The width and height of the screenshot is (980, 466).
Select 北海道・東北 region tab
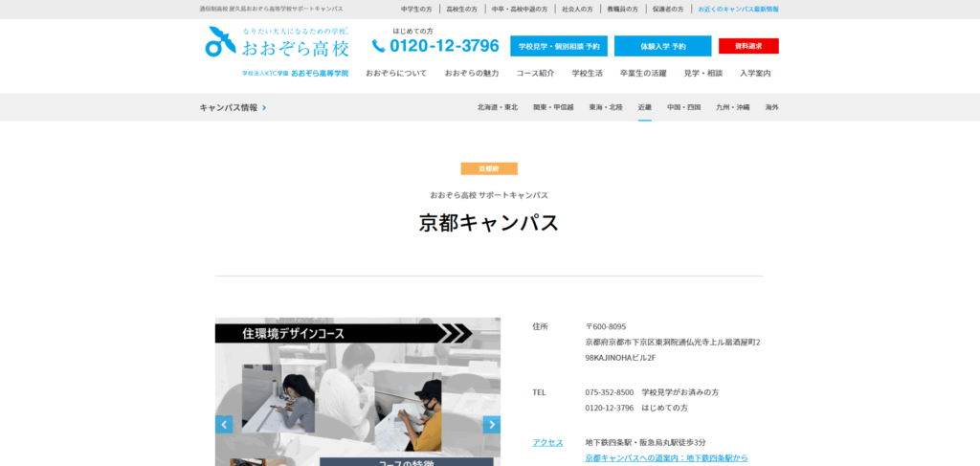click(x=498, y=107)
